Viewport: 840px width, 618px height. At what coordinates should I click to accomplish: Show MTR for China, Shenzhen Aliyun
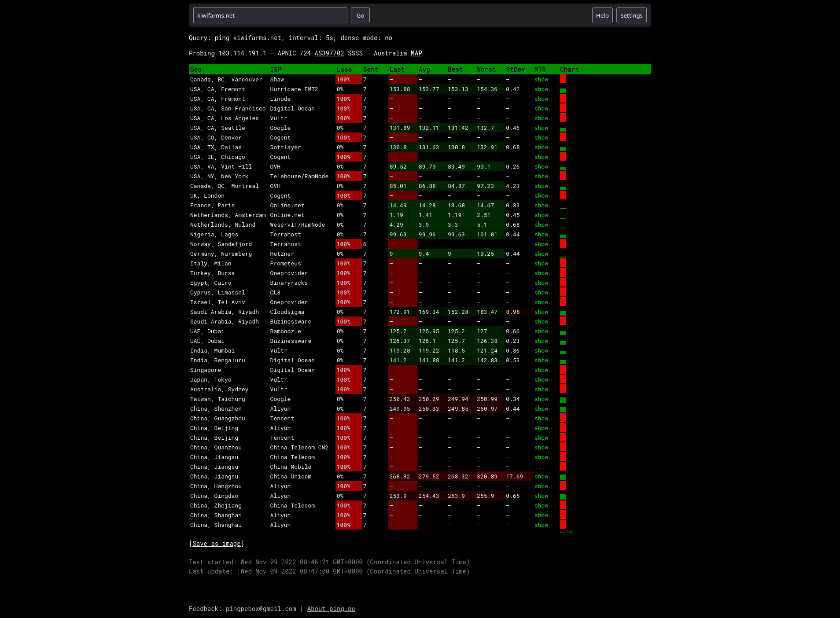[x=541, y=409]
